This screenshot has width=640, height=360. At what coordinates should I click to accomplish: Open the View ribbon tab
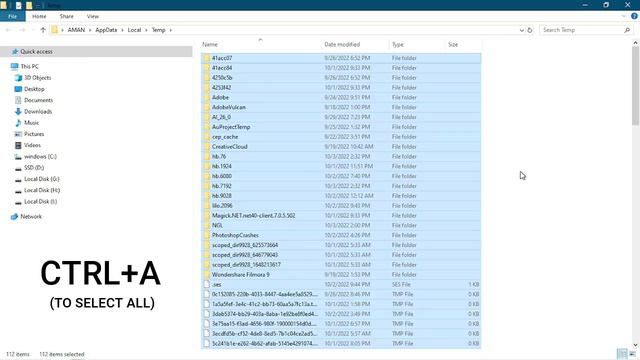point(93,16)
